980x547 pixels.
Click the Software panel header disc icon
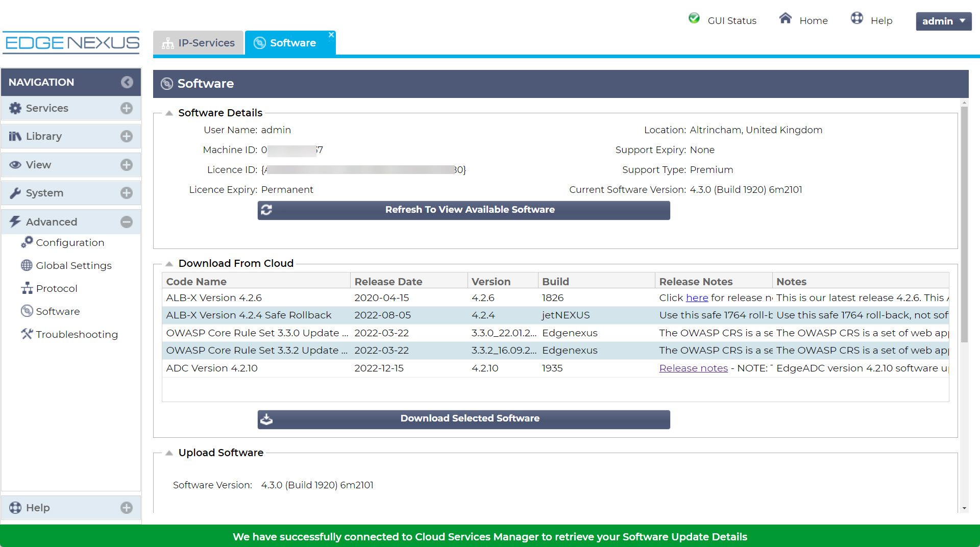coord(167,84)
